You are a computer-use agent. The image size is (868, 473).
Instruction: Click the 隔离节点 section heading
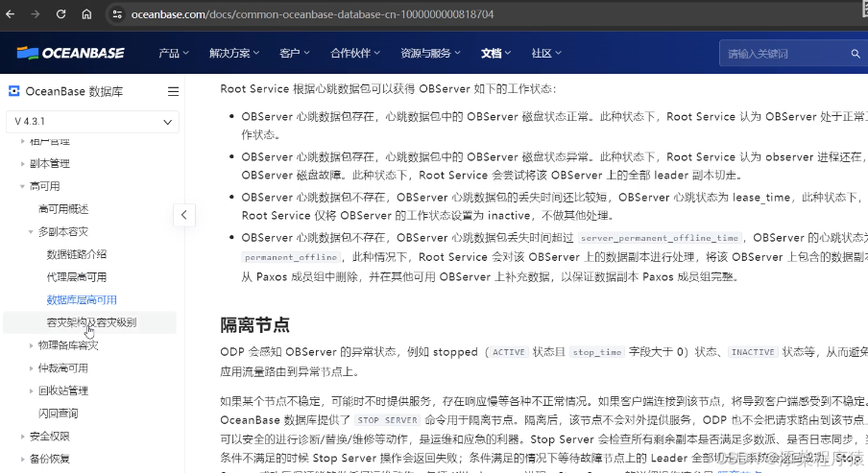254,324
